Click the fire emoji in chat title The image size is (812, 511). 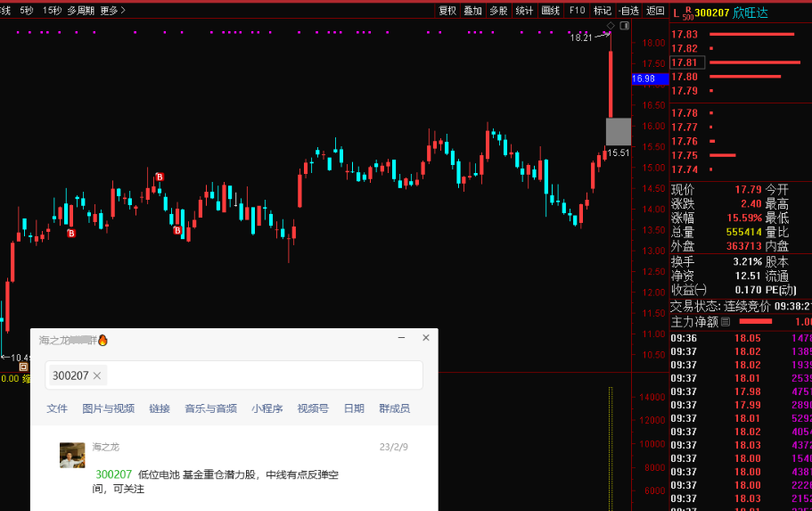click(103, 340)
